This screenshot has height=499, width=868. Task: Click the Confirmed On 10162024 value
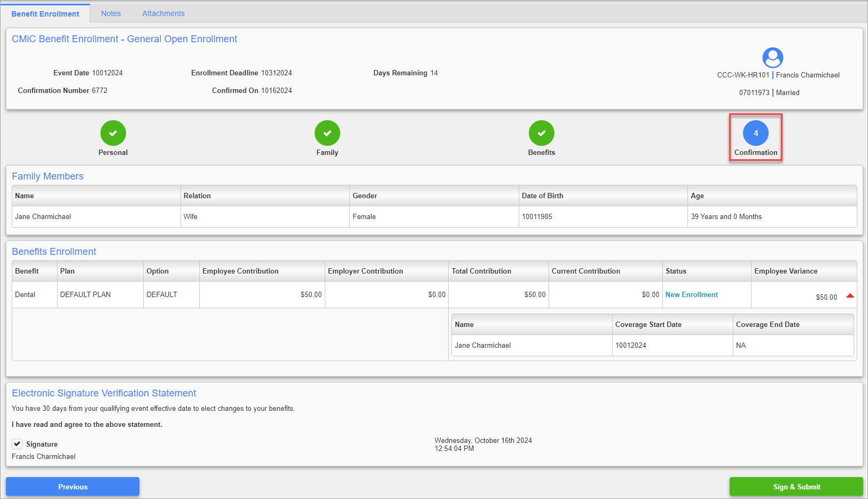276,90
